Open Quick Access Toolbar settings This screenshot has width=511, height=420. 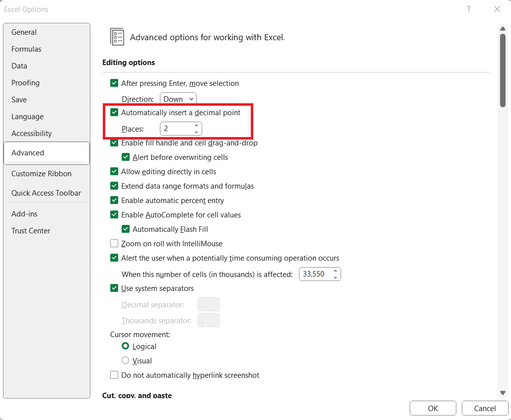(x=46, y=193)
